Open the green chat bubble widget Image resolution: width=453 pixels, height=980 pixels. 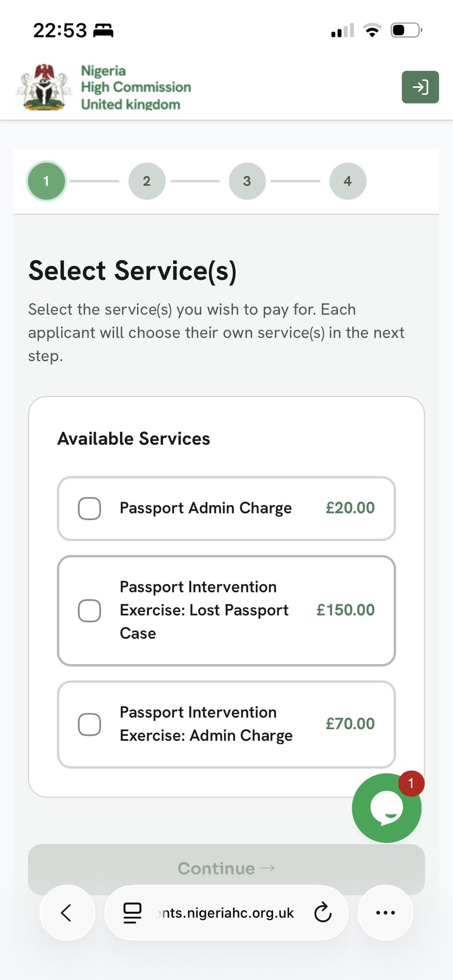point(386,808)
